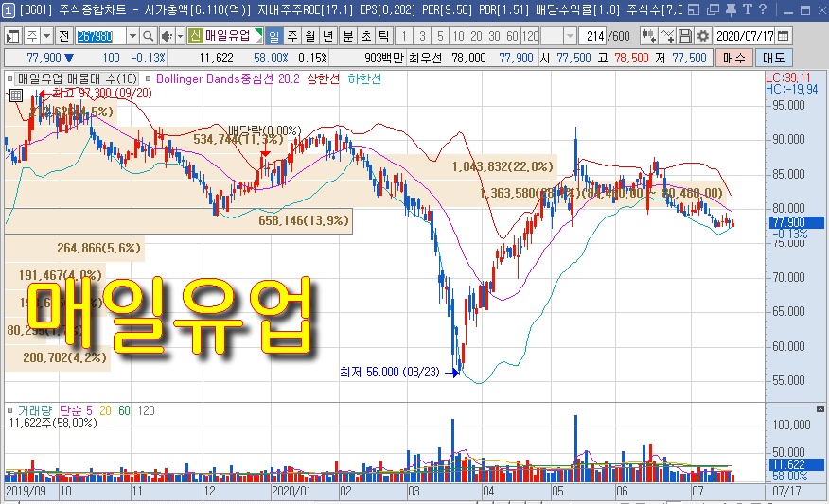
Task: Click the 거래량 volume legend label
Action: click(x=35, y=410)
